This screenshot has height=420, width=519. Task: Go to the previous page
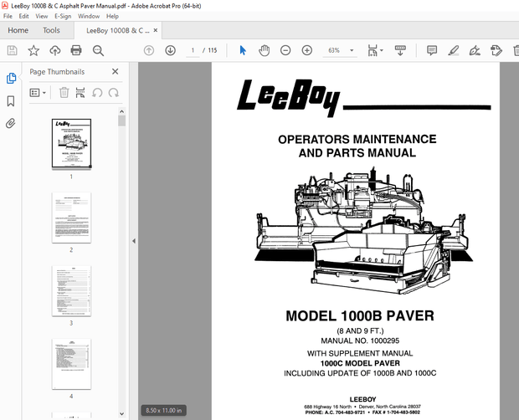click(x=149, y=50)
